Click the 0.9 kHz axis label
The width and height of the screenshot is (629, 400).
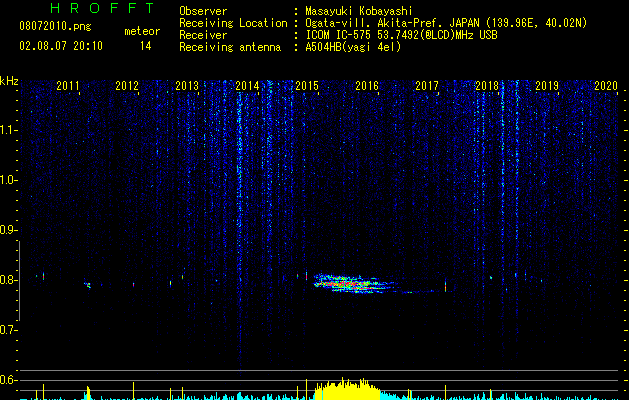pos(8,230)
